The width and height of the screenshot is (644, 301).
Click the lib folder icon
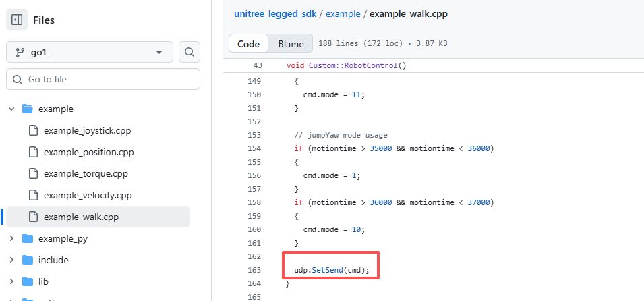(x=28, y=281)
